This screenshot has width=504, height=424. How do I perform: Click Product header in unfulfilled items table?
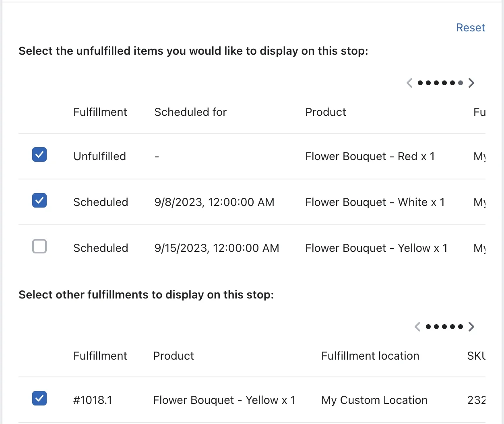(x=326, y=112)
